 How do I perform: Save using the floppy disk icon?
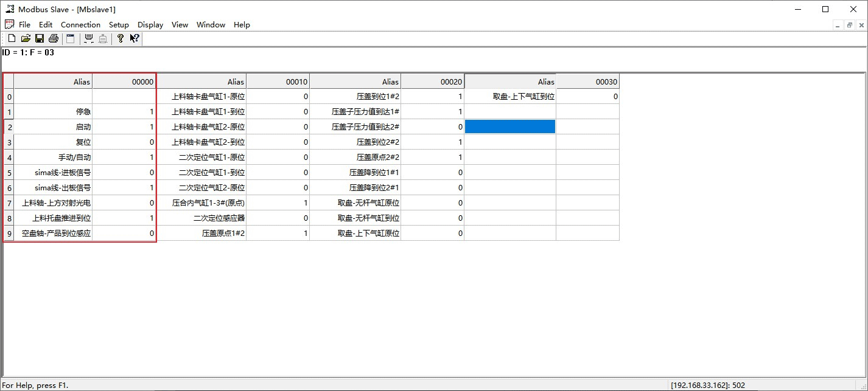[40, 39]
